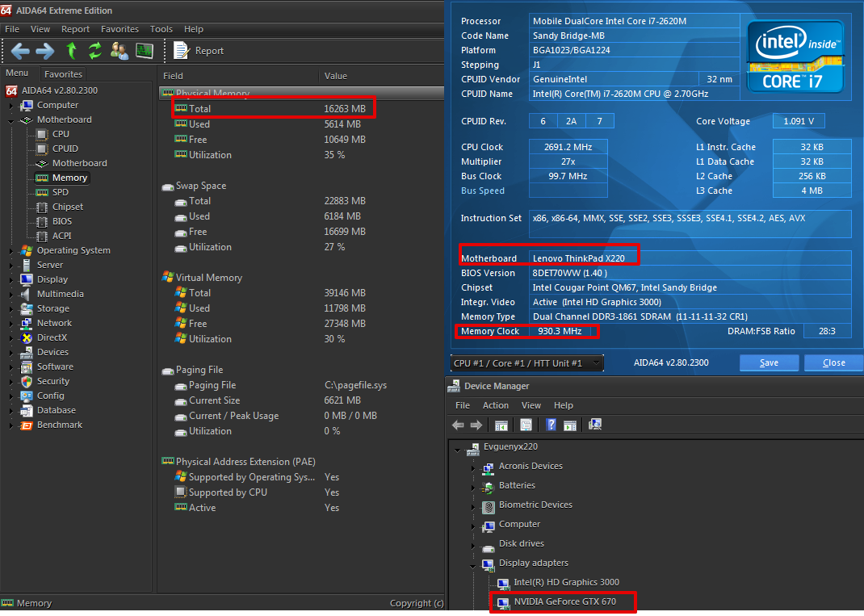Open the Report menu in AIDA64 menu bar
The image size is (864, 616).
tap(75, 29)
